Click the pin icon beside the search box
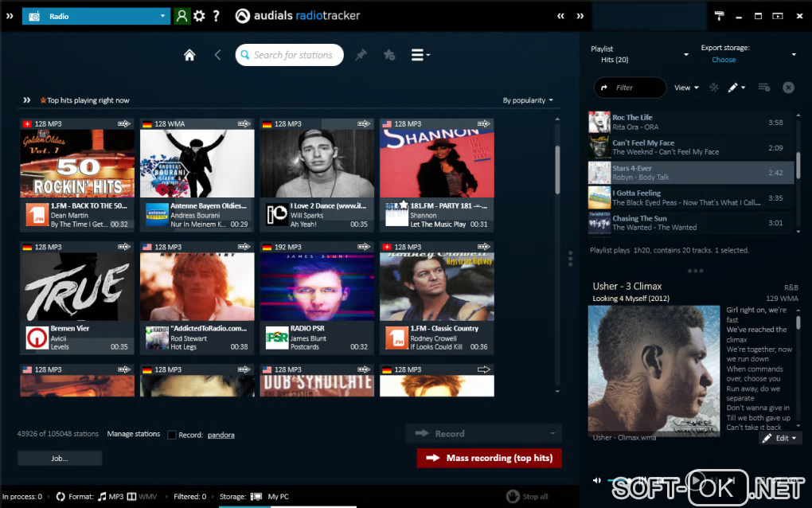Viewport: 812px width, 508px height. tap(361, 55)
